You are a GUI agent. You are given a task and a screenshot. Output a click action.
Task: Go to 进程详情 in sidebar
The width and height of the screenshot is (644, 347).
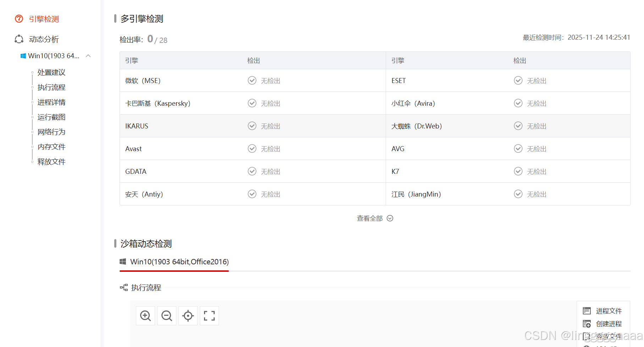pos(51,102)
